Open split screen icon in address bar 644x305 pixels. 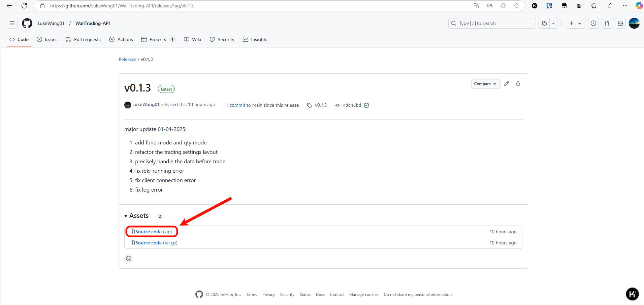point(476,6)
